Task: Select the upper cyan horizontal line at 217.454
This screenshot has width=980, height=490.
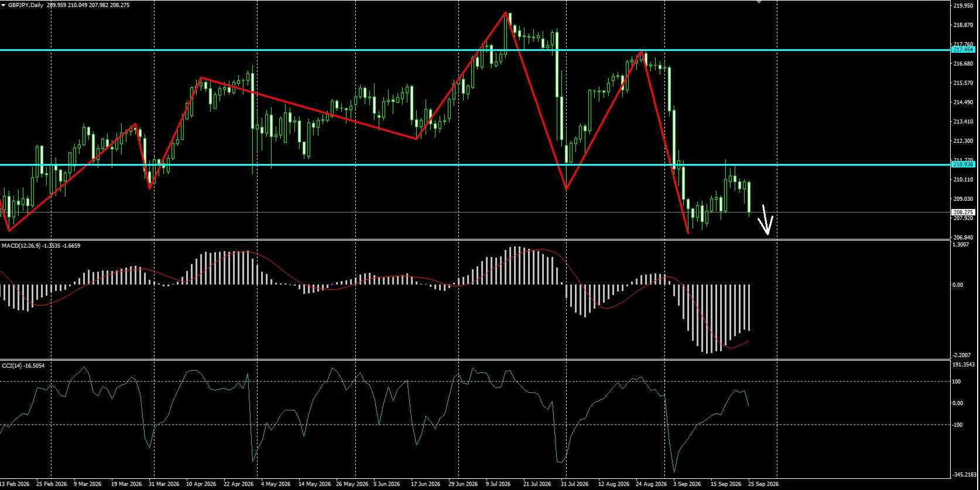Action: click(x=474, y=50)
